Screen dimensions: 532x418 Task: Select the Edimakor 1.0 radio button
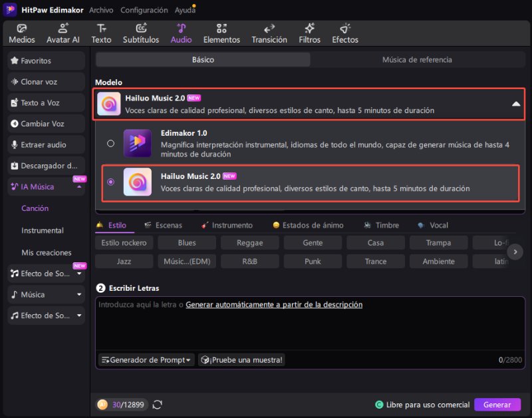110,143
